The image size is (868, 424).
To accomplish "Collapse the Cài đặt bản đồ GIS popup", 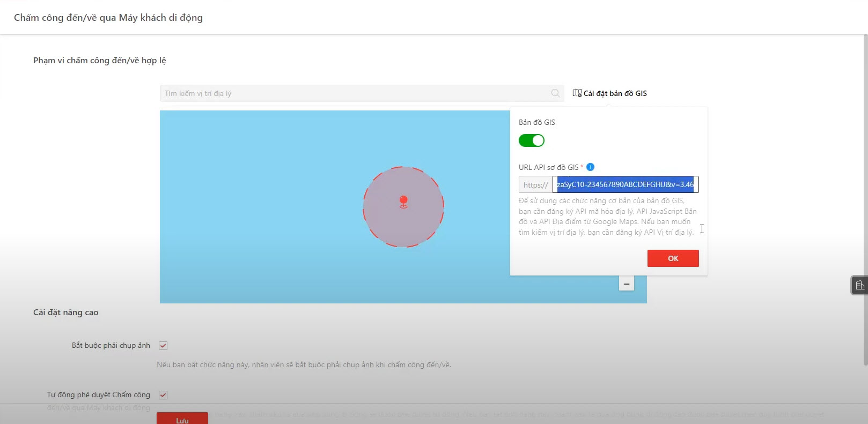I will [x=615, y=93].
